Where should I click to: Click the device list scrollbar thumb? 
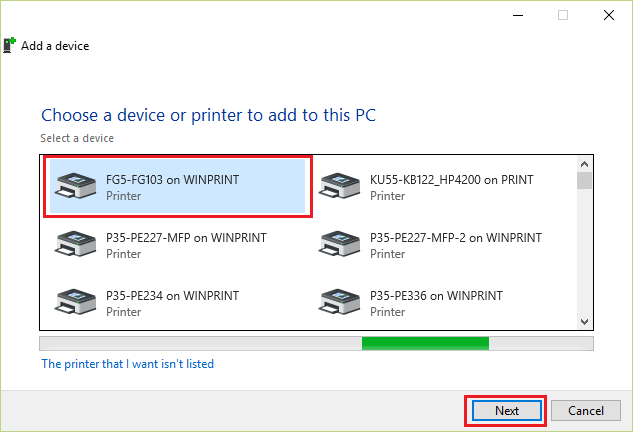click(x=584, y=180)
